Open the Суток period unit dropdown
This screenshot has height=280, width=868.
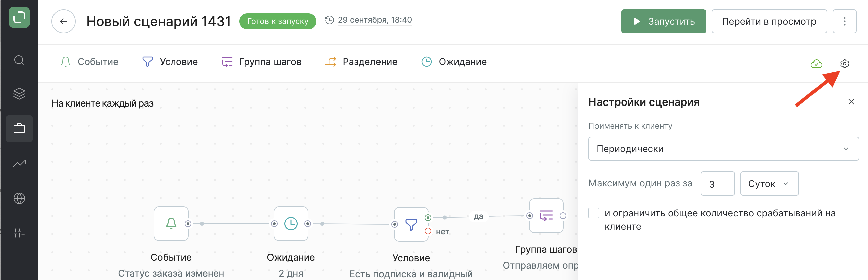click(x=769, y=184)
